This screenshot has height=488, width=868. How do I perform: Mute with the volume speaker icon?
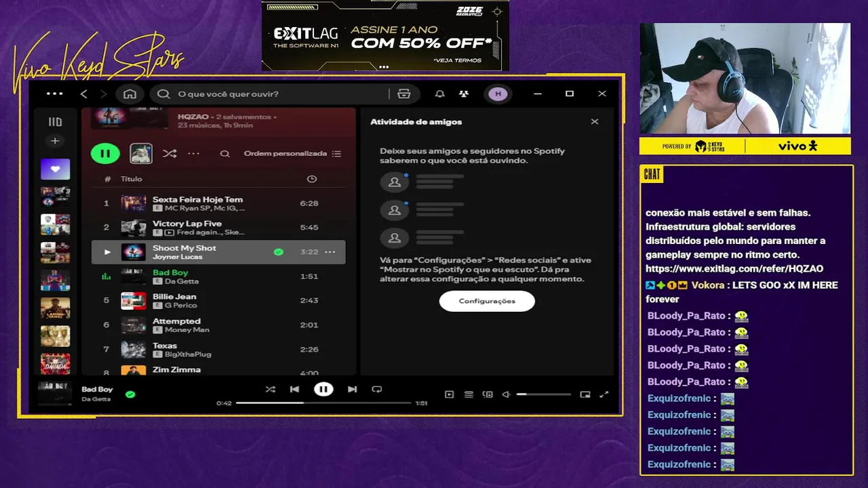pyautogui.click(x=506, y=394)
